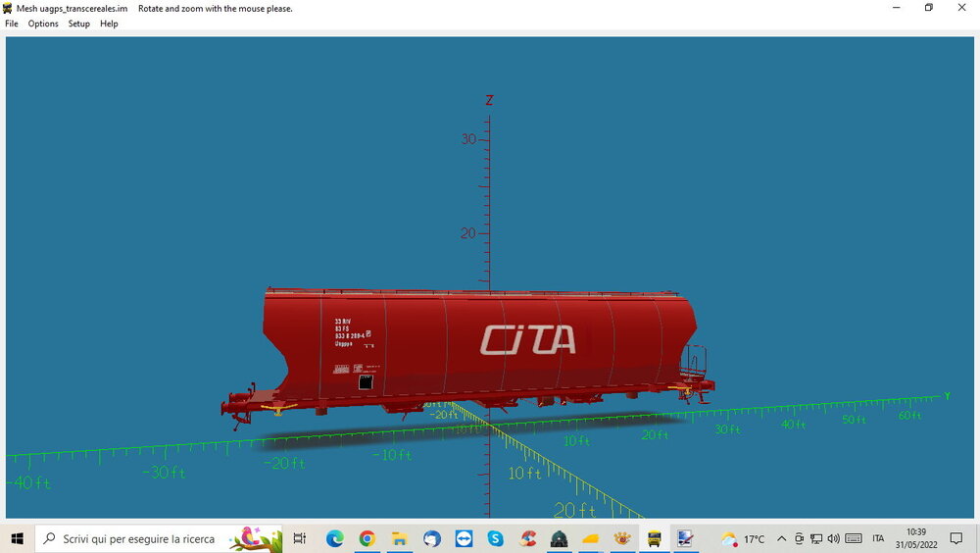The image size is (980, 553).
Task: Click the taskbar search box
Action: click(x=159, y=538)
